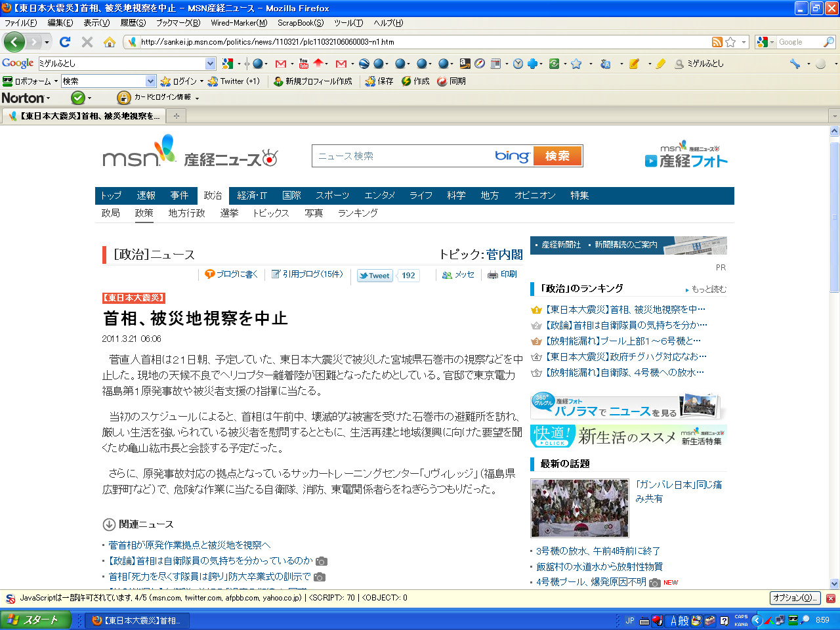Open the ブックマーク(B) menu
This screenshot has width=840, height=630.
pyautogui.click(x=178, y=23)
